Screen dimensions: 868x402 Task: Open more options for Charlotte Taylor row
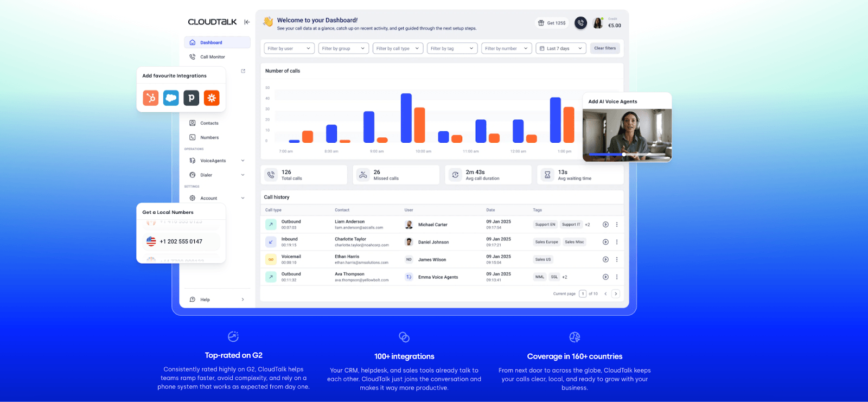(617, 242)
